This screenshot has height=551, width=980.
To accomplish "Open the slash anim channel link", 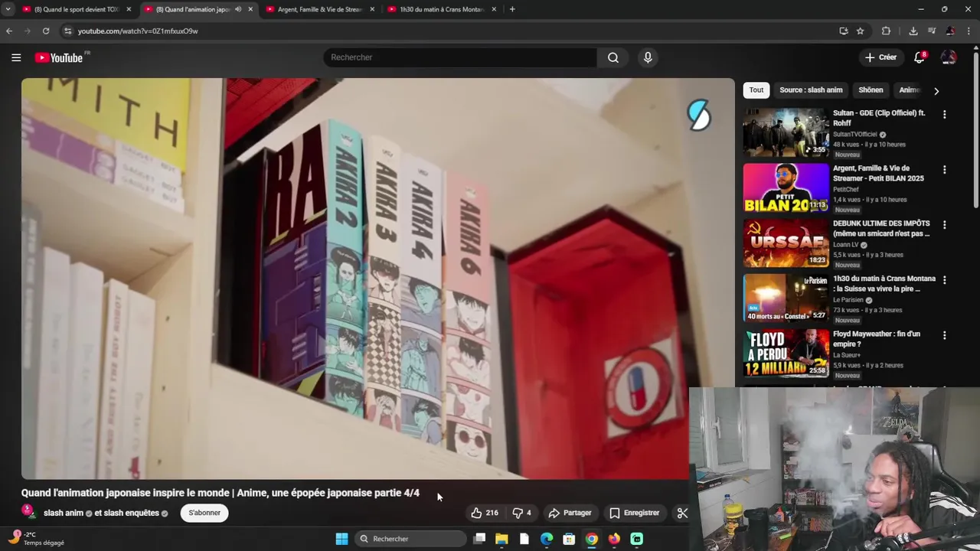I will (64, 513).
